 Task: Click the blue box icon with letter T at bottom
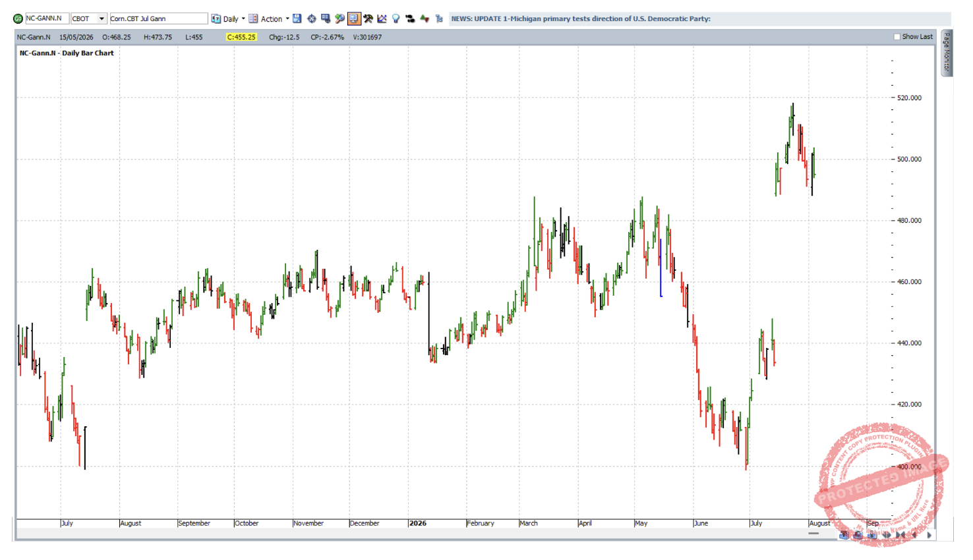click(844, 535)
